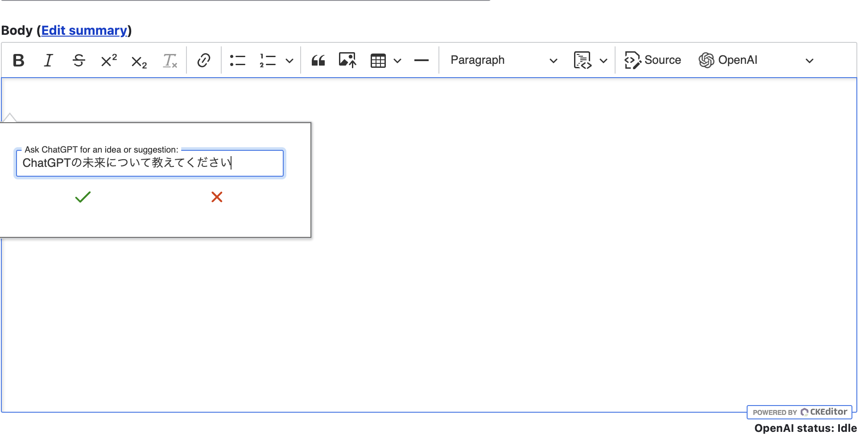Click the Powered by CKEditor badge
The height and width of the screenshot is (439, 868).
pyautogui.click(x=800, y=412)
